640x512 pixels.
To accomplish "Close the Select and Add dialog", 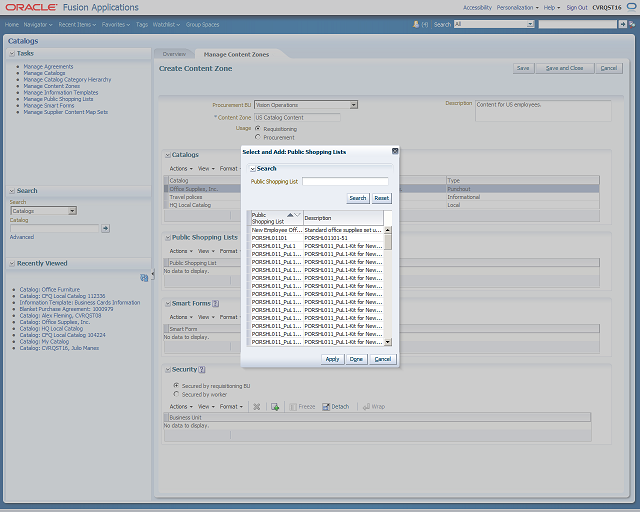I will (x=395, y=151).
